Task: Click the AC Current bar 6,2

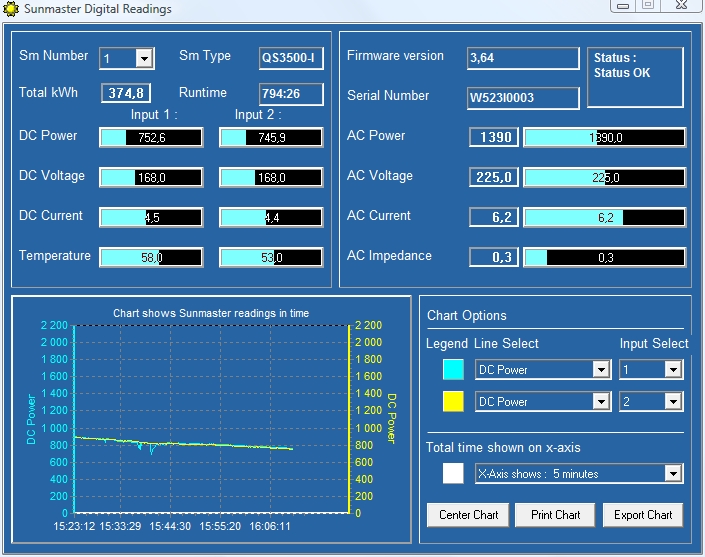Action: [x=605, y=218]
